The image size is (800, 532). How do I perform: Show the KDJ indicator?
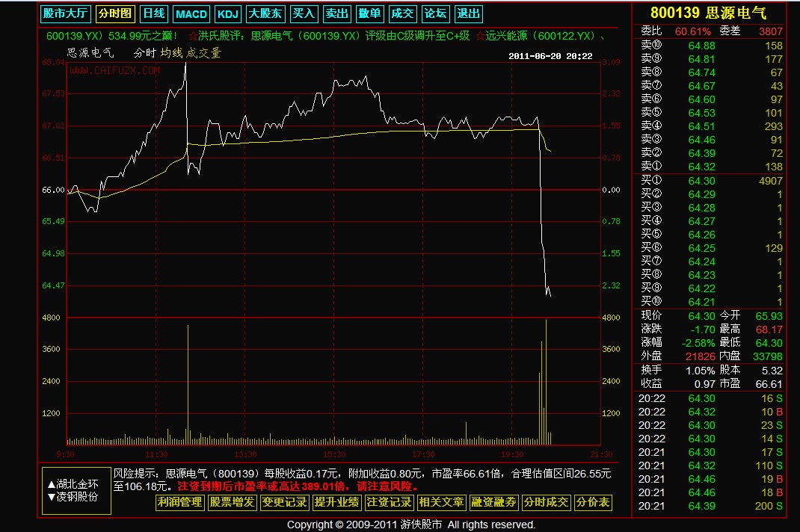click(227, 13)
